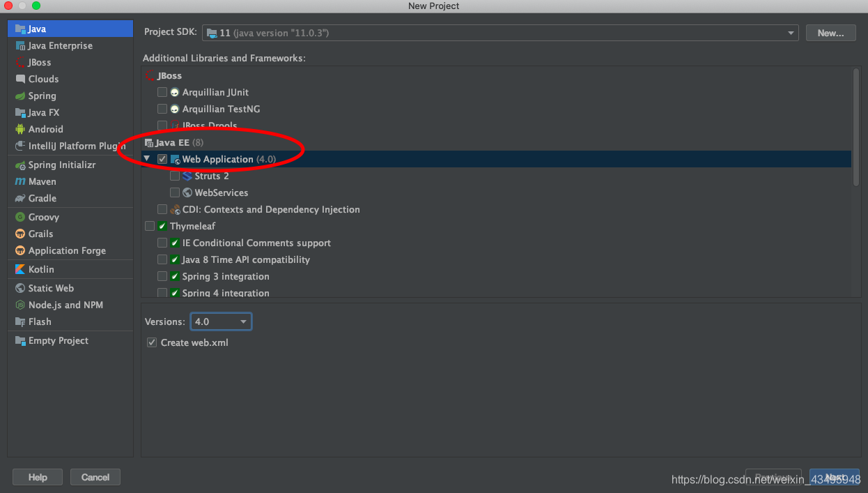Select the Java project type icon
The width and height of the screenshot is (868, 493).
(20, 29)
